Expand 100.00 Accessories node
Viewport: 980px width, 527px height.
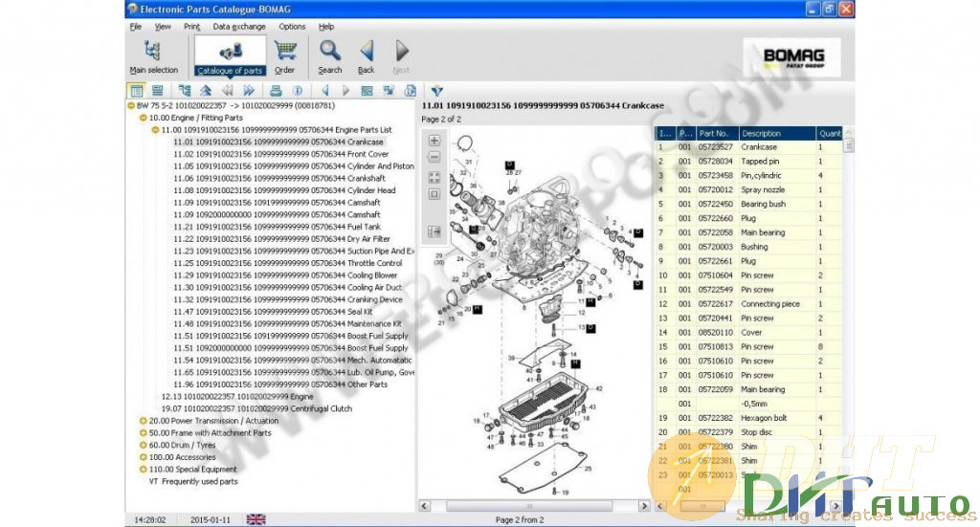tap(144, 457)
